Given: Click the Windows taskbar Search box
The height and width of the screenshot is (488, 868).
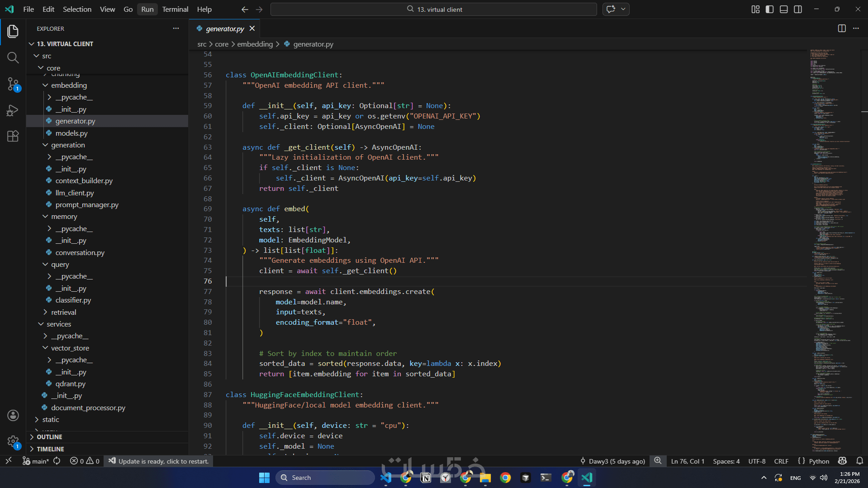Looking at the screenshot, I should point(326,478).
